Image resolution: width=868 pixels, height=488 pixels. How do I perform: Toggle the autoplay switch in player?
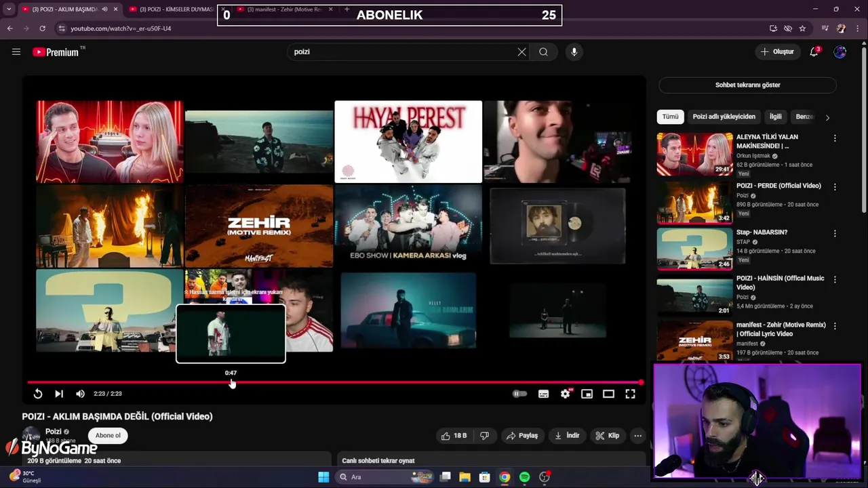(519, 394)
